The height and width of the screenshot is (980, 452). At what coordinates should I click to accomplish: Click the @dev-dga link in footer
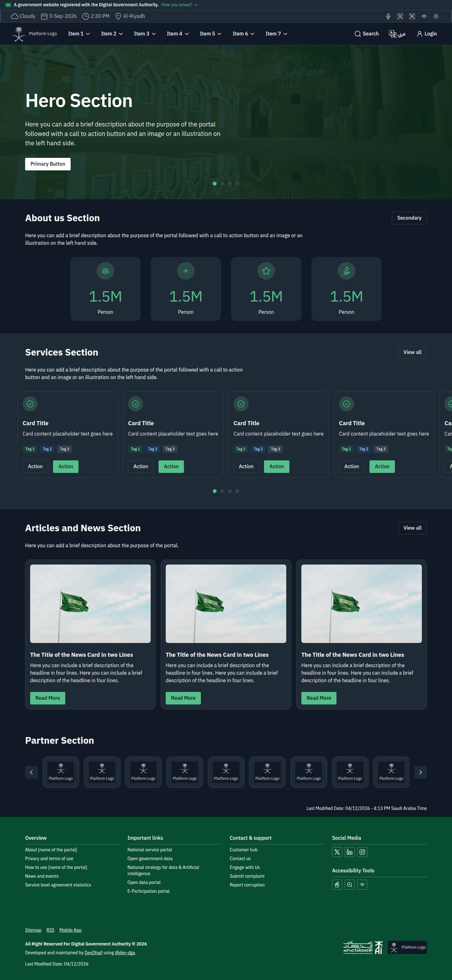click(x=125, y=953)
